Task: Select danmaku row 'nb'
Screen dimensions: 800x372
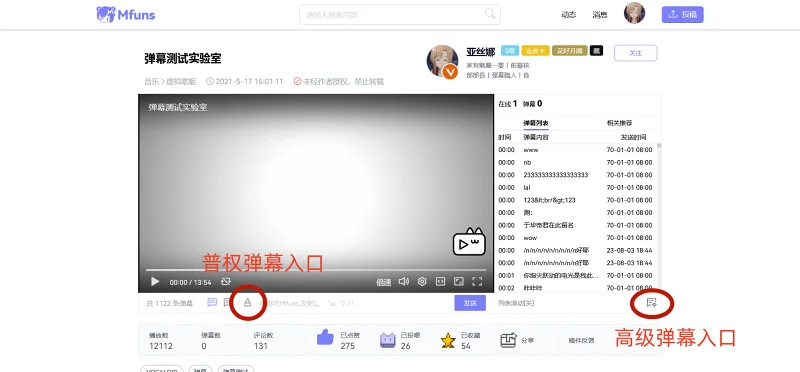Action: coord(576,163)
